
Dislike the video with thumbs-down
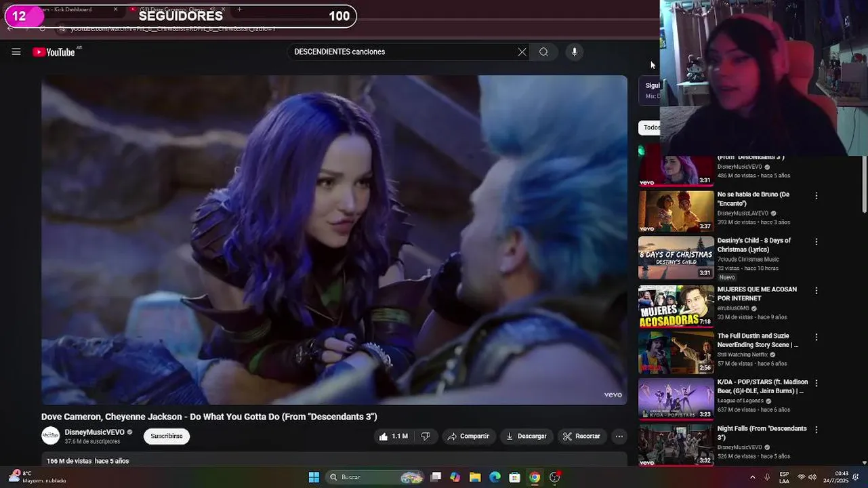[426, 436]
